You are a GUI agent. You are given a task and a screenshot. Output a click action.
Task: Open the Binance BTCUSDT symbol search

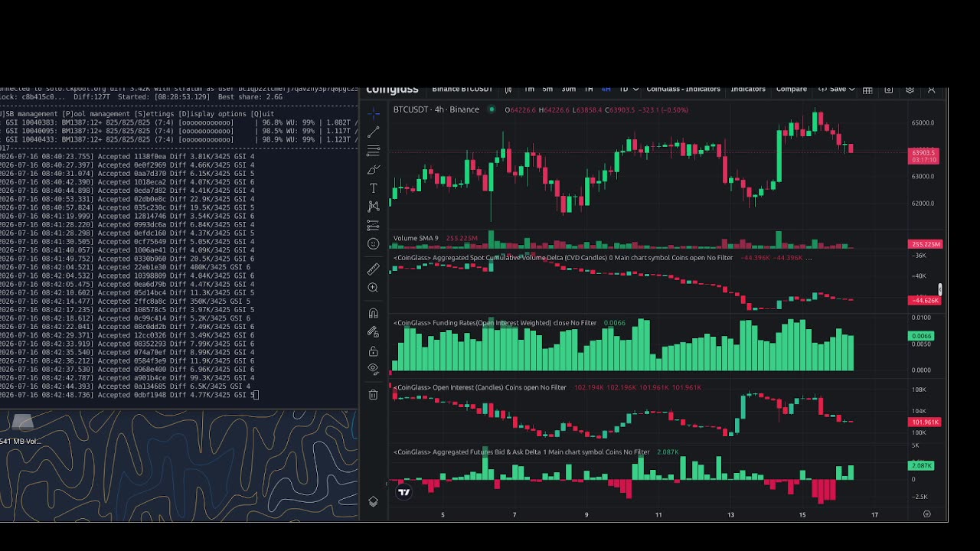(x=462, y=90)
